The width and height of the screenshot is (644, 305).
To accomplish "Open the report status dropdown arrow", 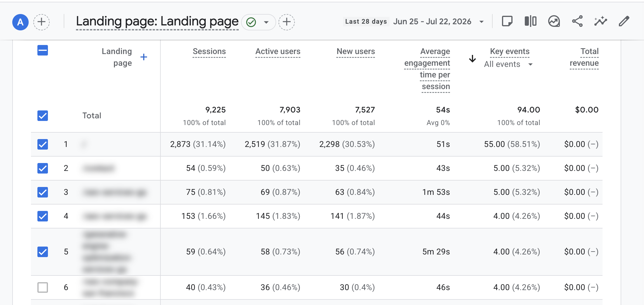I will pyautogui.click(x=266, y=22).
